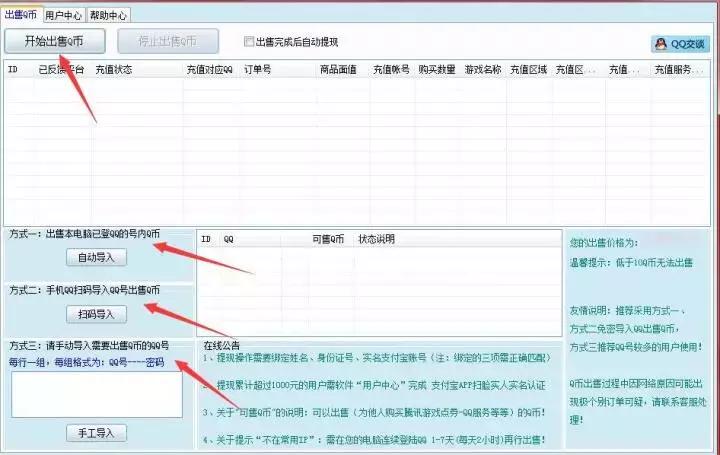Click the 手工导入 button
Image resolution: width=720 pixels, height=455 pixels.
96,433
